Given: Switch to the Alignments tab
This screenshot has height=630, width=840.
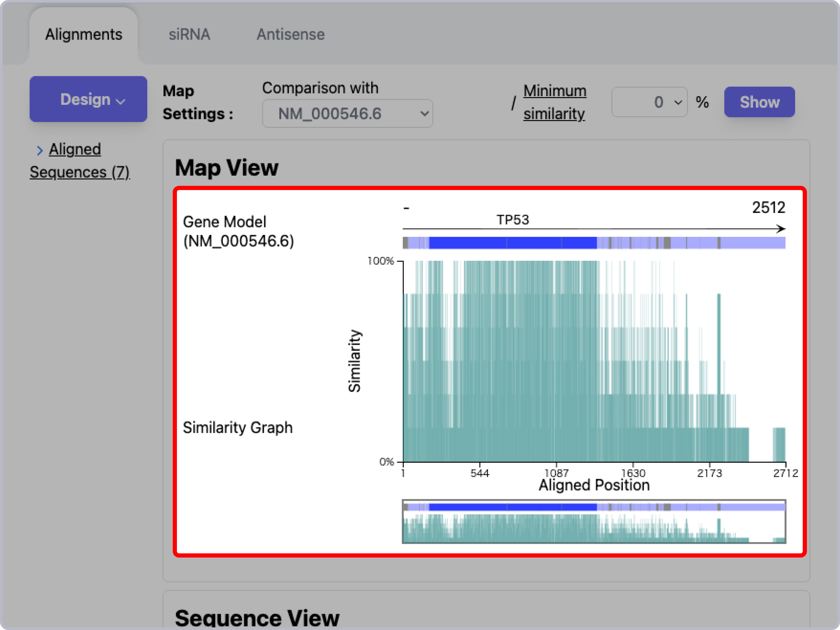Looking at the screenshot, I should (x=83, y=35).
